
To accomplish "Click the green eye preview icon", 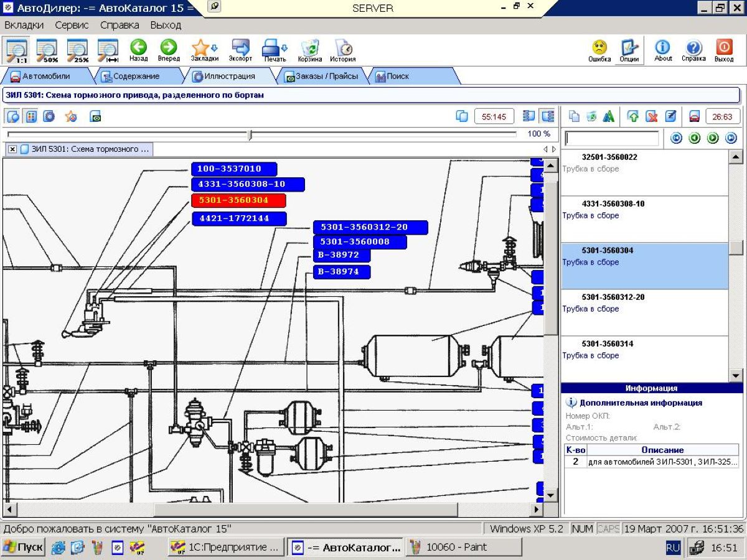I will [x=95, y=116].
